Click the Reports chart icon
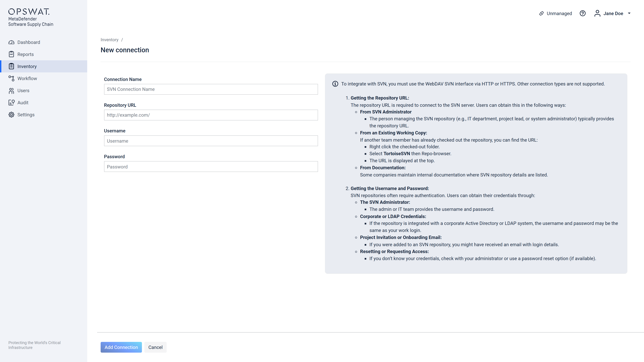 (x=11, y=54)
